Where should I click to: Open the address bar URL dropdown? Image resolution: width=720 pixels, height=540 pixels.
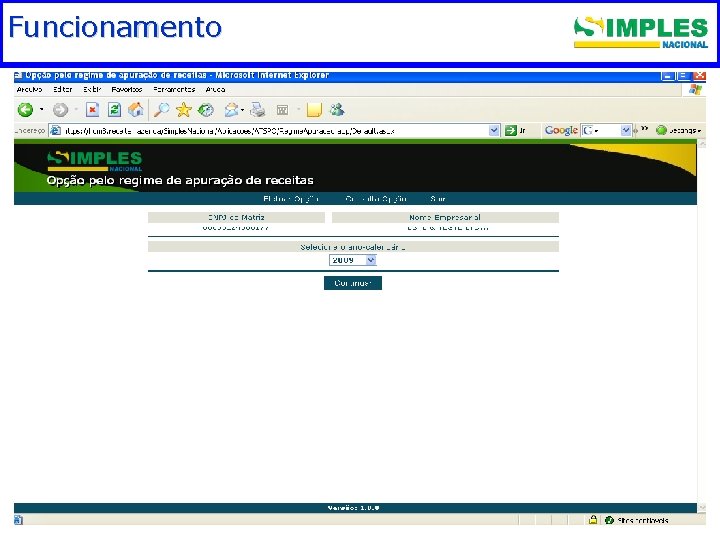pyautogui.click(x=494, y=130)
